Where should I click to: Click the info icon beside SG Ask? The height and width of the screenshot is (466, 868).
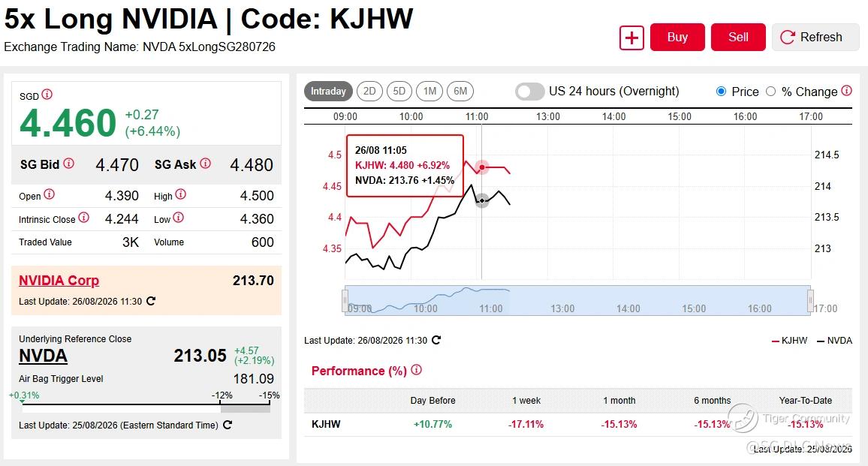coord(206,164)
